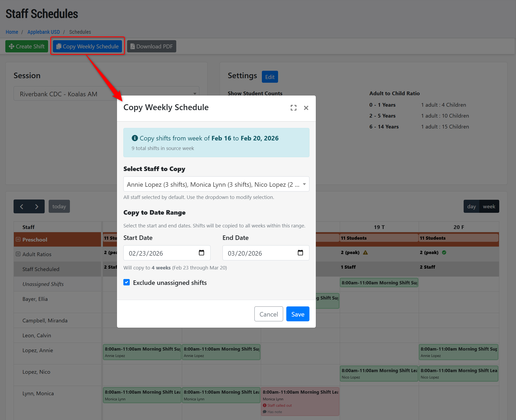Open the Select Staff to Copy dropdown

pyautogui.click(x=216, y=184)
